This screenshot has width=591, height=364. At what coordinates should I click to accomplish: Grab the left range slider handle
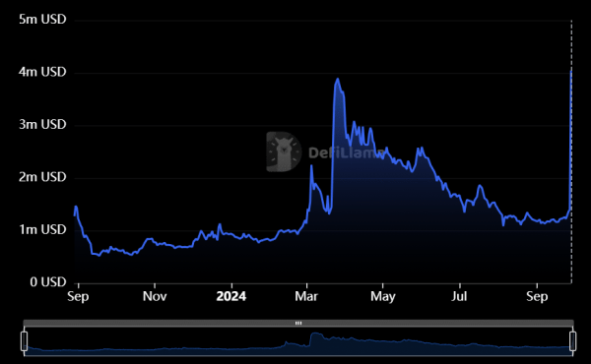pyautogui.click(x=24, y=341)
